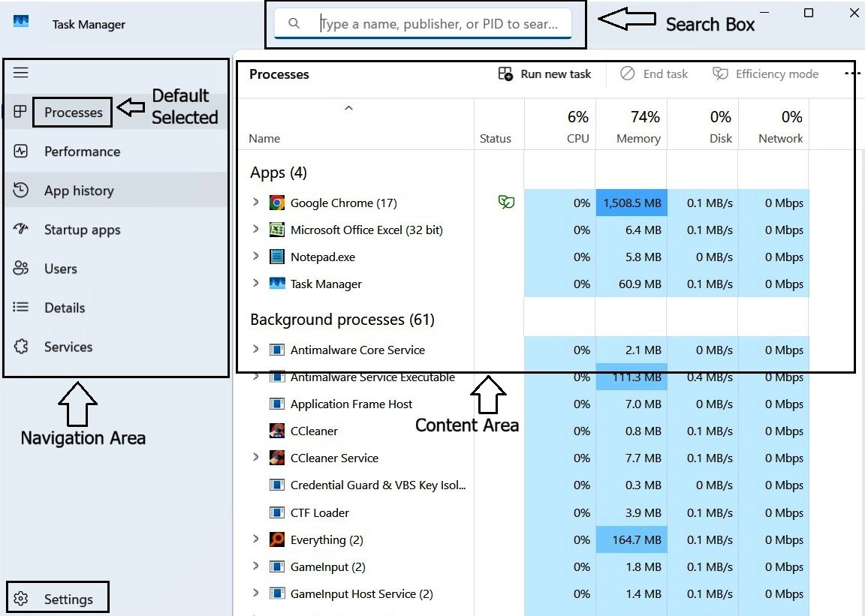
Task: Expand GameInput Host Service (2)
Action: (x=255, y=593)
